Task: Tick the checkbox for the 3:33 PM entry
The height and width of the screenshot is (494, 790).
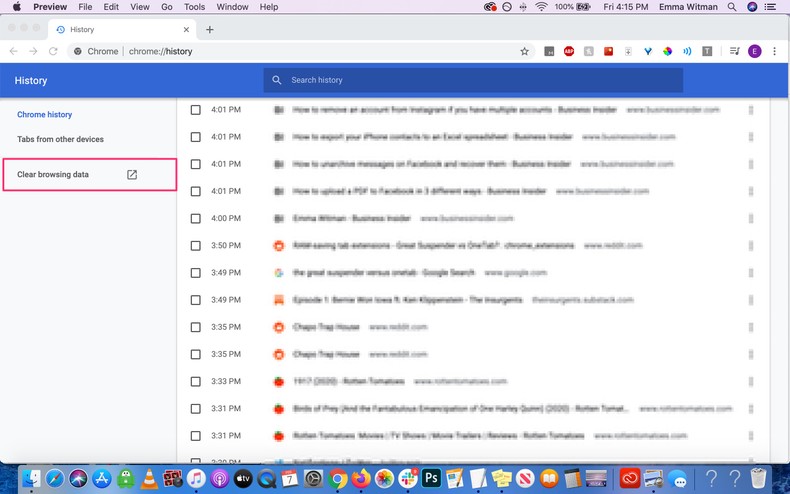Action: tap(196, 381)
